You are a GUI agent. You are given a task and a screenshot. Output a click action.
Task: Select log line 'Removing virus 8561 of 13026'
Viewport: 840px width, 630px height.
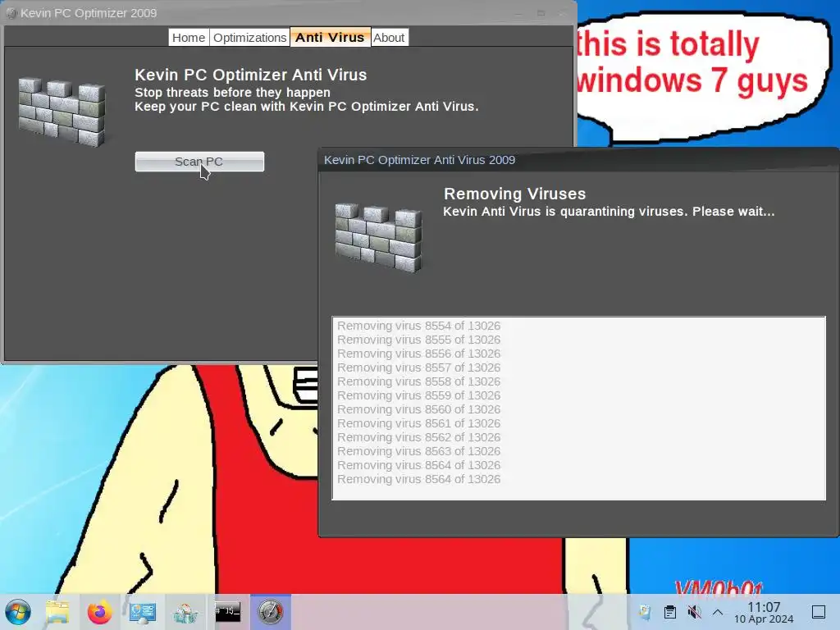(418, 423)
